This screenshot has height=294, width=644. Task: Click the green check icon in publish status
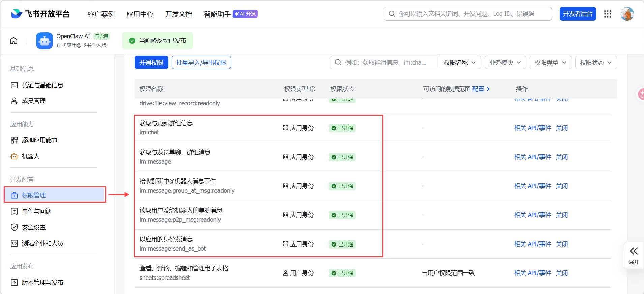(132, 41)
